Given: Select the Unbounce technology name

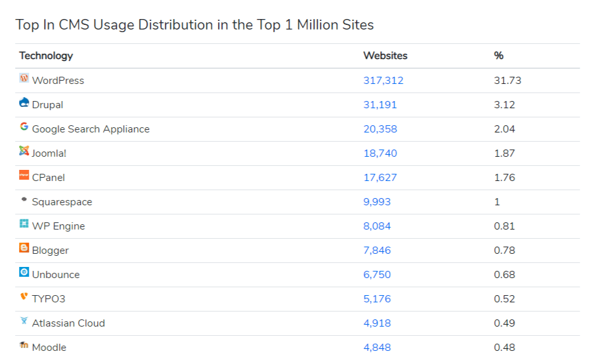Looking at the screenshot, I should tap(56, 275).
